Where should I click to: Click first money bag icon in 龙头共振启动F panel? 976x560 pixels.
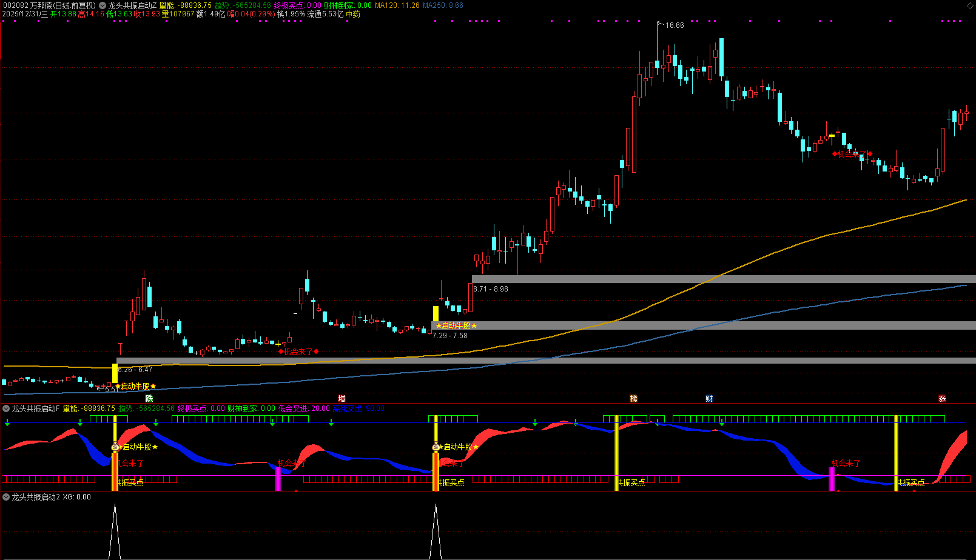point(115,447)
